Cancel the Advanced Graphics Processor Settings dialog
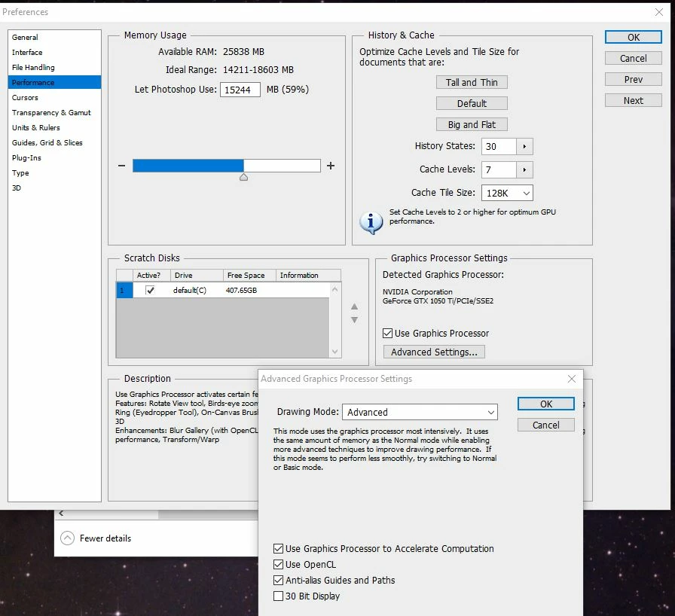Image resolution: width=675 pixels, height=616 pixels. pyautogui.click(x=546, y=425)
